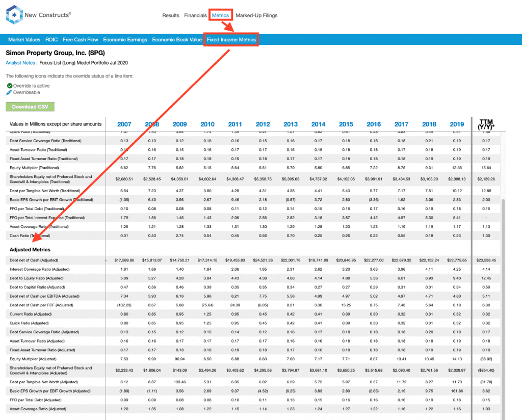Image resolution: width=522 pixels, height=420 pixels.
Task: Open the Metrics menu item
Action: pos(220,15)
